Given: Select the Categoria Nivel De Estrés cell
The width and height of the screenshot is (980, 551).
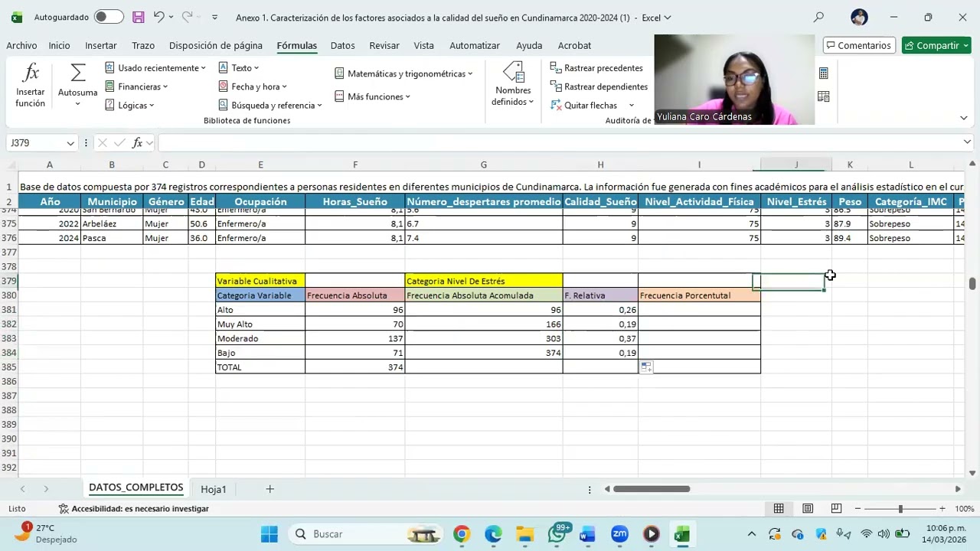Looking at the screenshot, I should [484, 281].
